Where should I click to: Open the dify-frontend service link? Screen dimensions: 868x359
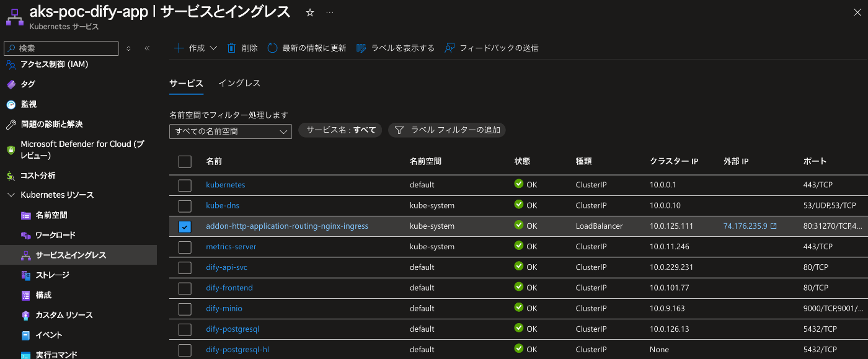pyautogui.click(x=229, y=288)
